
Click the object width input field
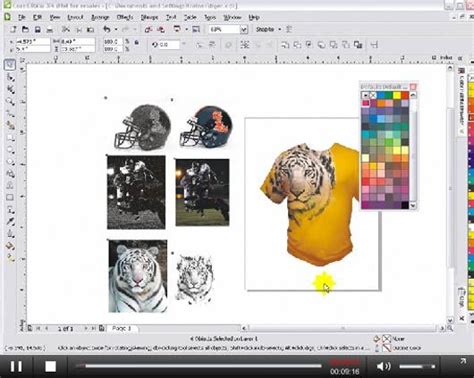(x=77, y=41)
